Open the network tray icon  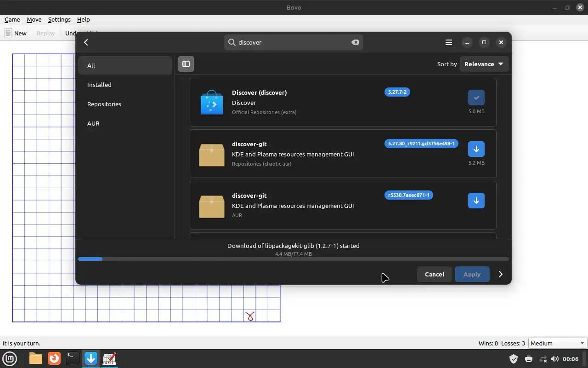point(543,359)
